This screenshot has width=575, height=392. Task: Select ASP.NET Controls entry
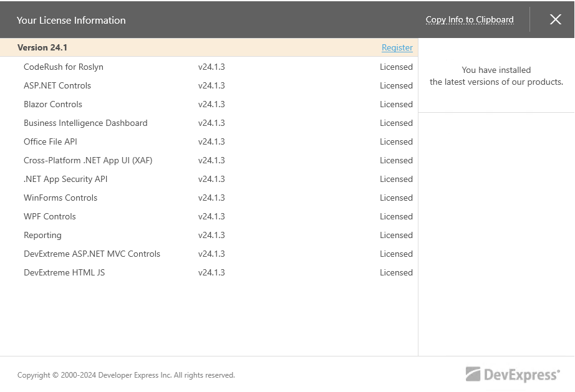209,85
